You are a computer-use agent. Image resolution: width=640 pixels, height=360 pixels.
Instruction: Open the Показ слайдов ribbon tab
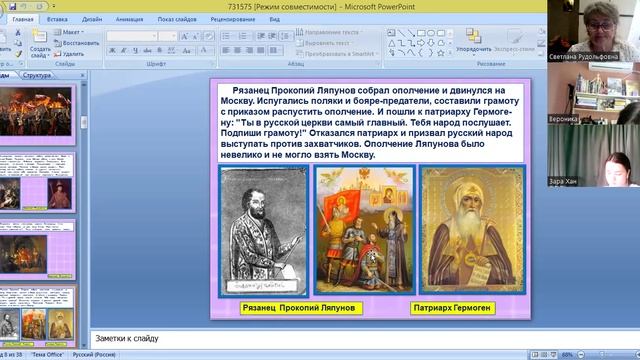[x=177, y=19]
